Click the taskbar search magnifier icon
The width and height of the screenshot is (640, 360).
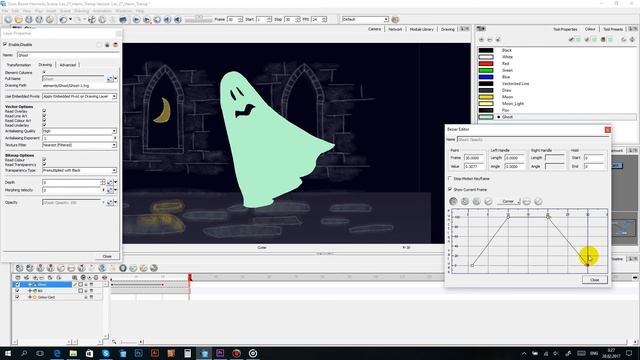click(24, 353)
